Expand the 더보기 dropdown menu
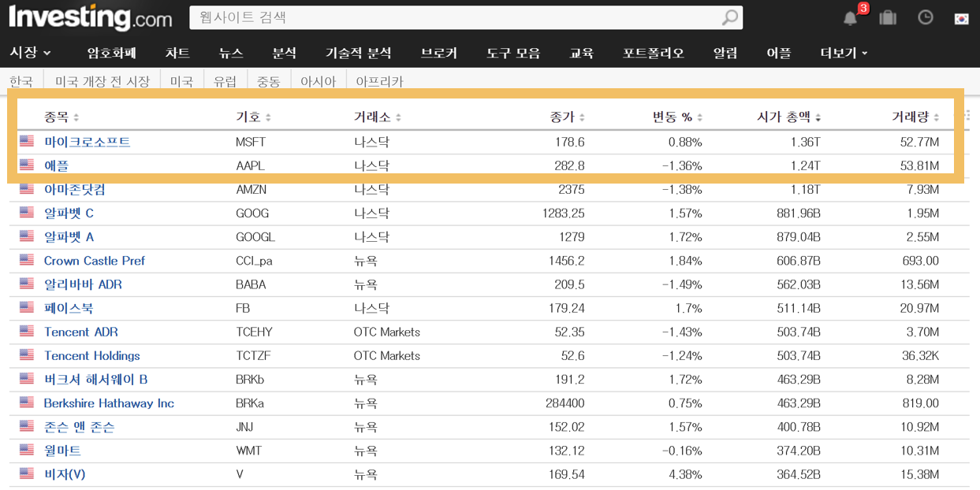 (x=844, y=53)
